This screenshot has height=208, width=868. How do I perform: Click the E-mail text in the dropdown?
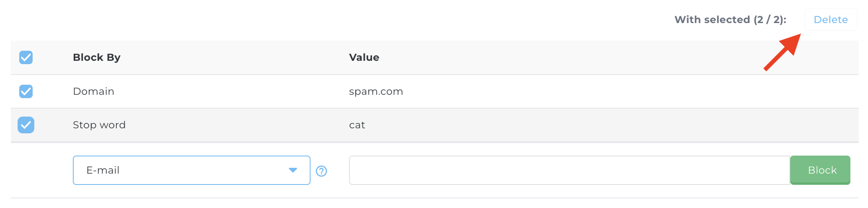103,170
